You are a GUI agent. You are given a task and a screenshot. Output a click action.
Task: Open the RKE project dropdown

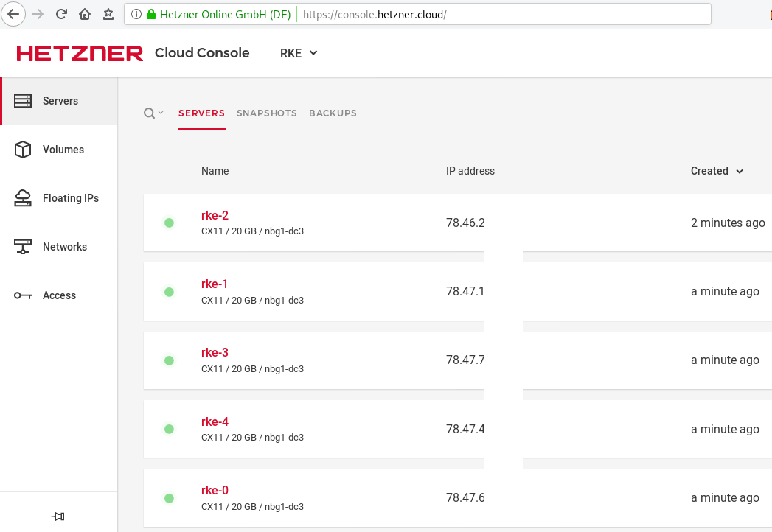(299, 53)
